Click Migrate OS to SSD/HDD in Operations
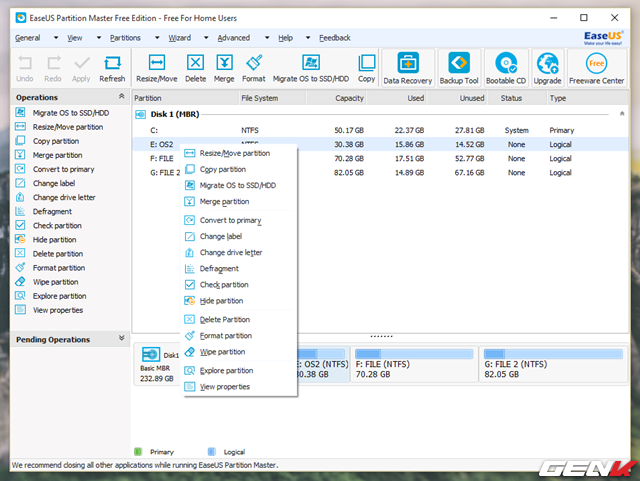Viewport: 640px width, 481px height. pyautogui.click(x=71, y=113)
